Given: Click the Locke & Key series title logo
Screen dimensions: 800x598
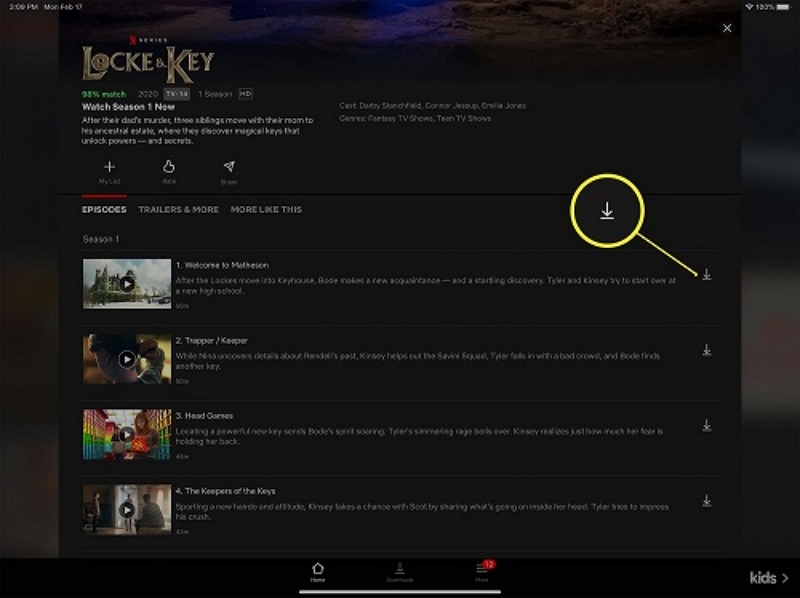Looking at the screenshot, I should [148, 62].
